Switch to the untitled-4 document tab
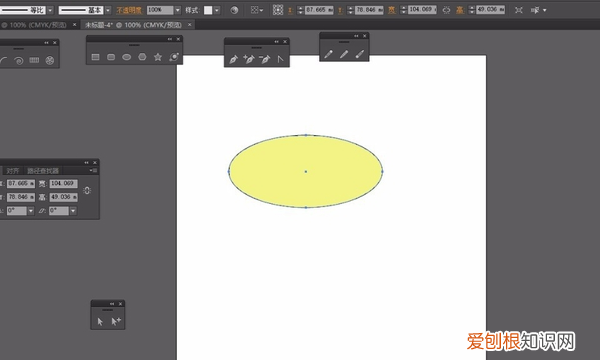This screenshot has width=600, height=360. click(133, 25)
